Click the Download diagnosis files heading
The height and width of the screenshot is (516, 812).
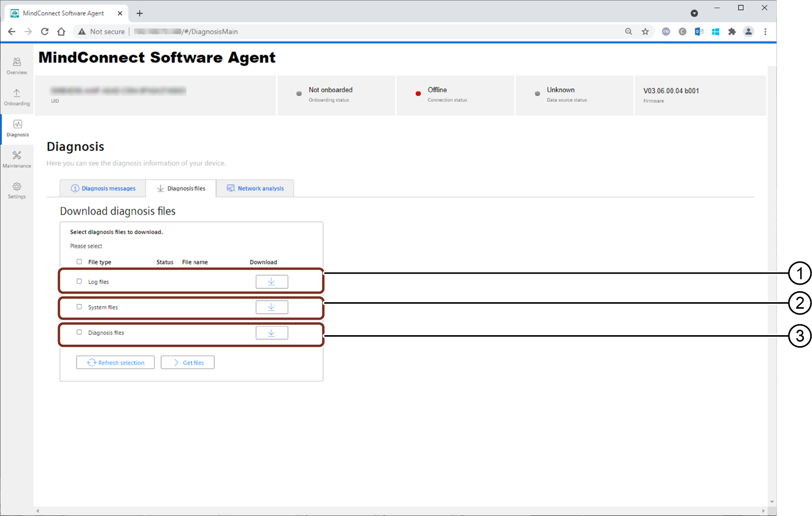click(117, 211)
